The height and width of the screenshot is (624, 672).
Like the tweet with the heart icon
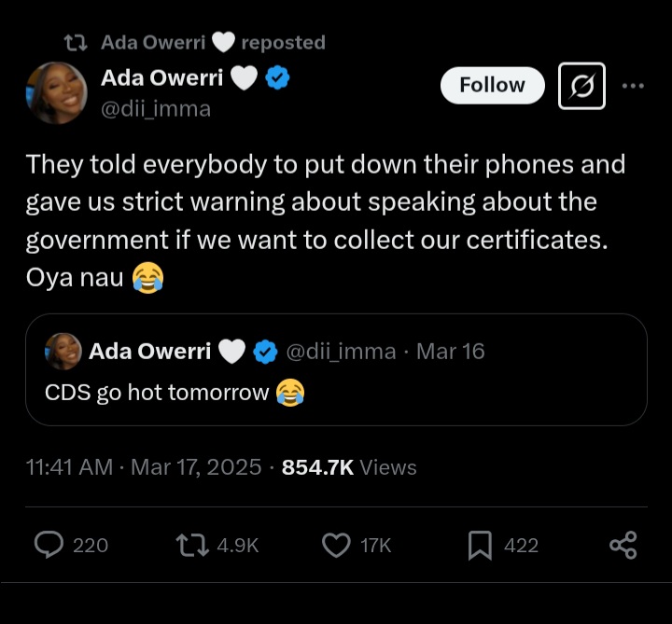pos(335,545)
